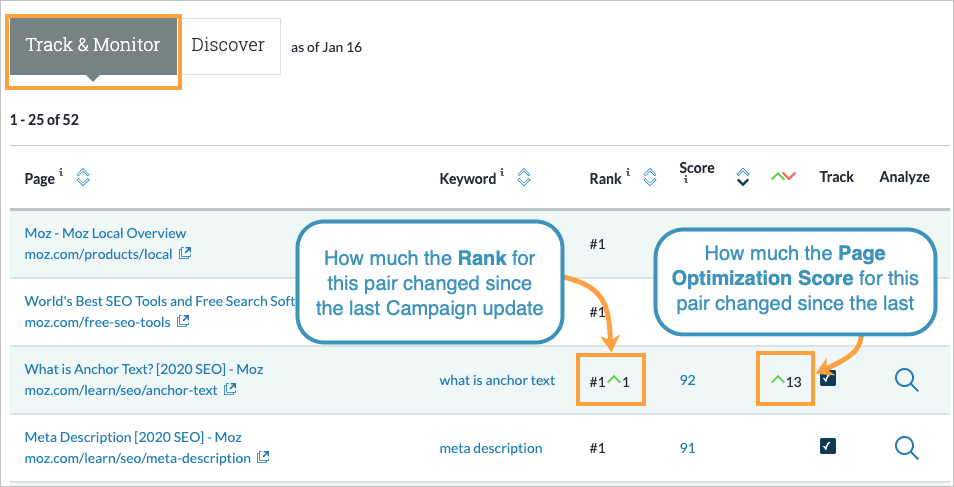Sort the table by Page column
This screenshot has width=954, height=487.
[x=83, y=178]
